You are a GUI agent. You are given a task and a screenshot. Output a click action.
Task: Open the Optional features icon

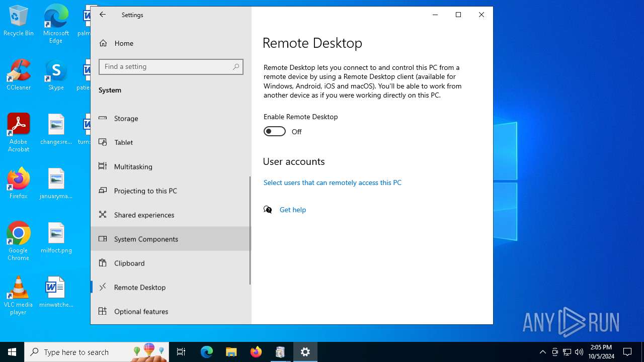(x=103, y=311)
